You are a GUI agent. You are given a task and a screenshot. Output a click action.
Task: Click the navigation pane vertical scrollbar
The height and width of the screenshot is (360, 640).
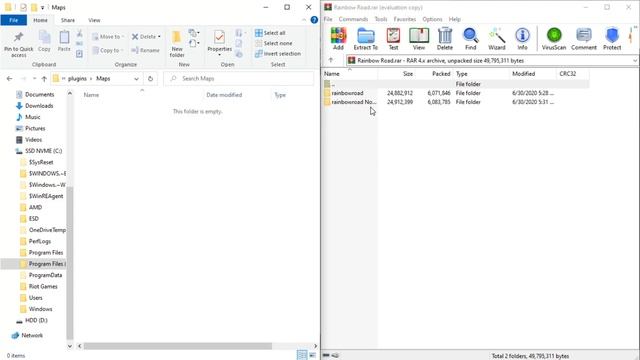coord(70,263)
